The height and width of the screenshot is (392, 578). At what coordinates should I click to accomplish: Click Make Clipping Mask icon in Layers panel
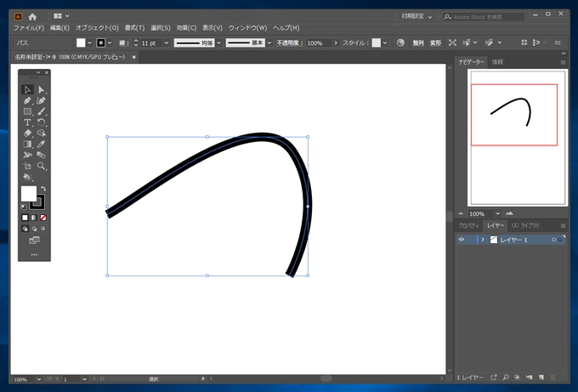click(517, 378)
